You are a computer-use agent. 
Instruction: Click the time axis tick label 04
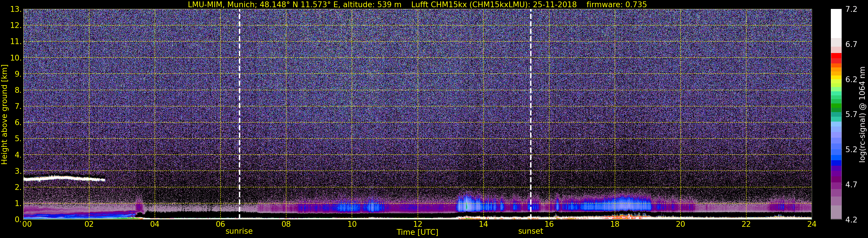[155, 224]
